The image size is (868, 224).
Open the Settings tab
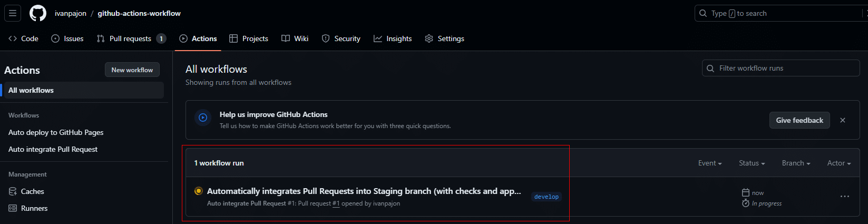pos(444,38)
